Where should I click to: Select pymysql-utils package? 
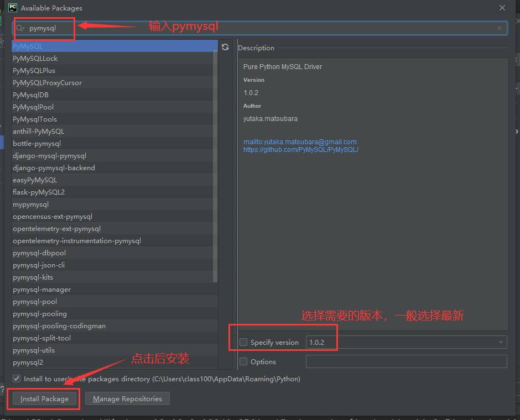(x=115, y=350)
